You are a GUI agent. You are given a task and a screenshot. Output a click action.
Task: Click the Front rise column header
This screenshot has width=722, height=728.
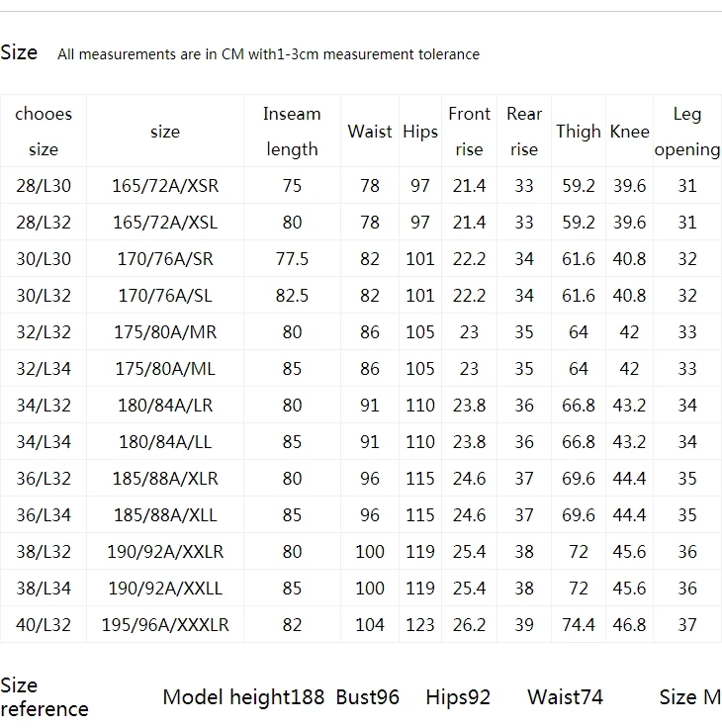(469, 132)
